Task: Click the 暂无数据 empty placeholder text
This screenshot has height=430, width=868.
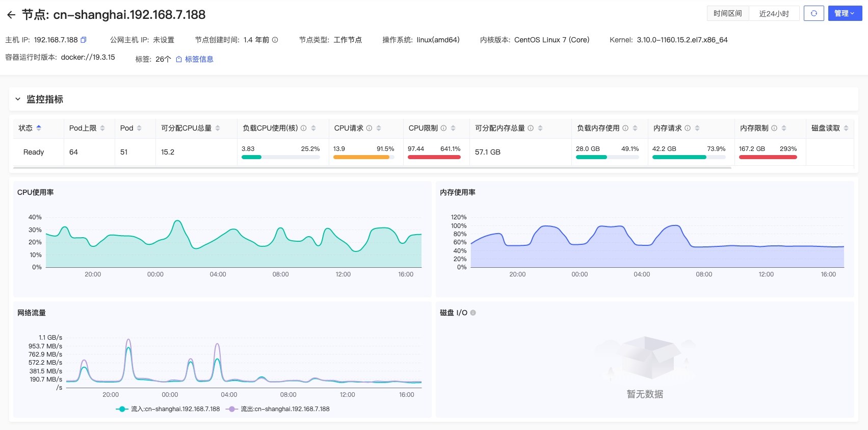Action: pyautogui.click(x=645, y=394)
